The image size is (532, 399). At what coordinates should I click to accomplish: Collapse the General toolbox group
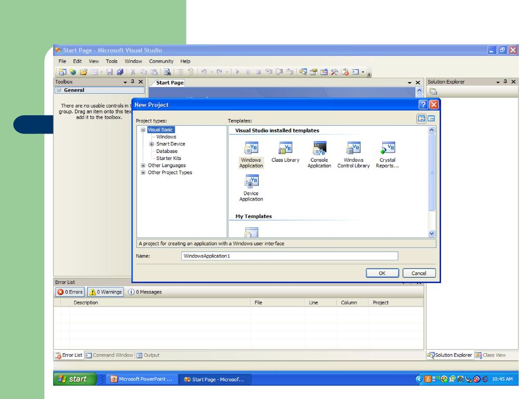tap(59, 90)
